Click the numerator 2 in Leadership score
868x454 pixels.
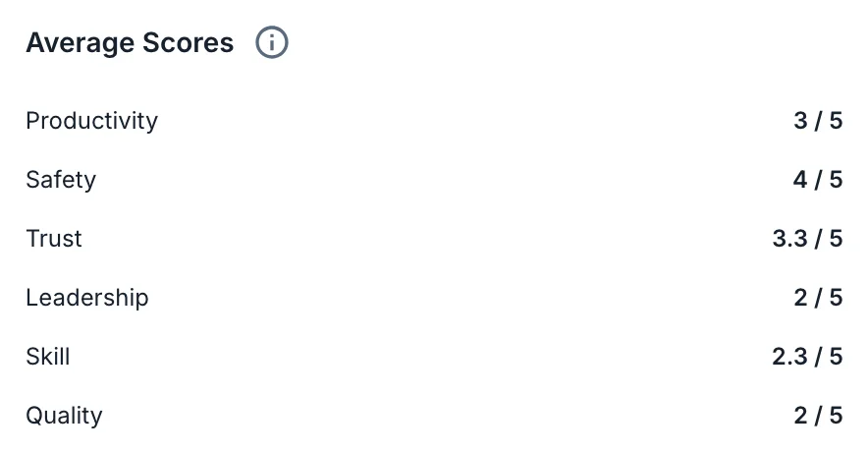pos(800,298)
